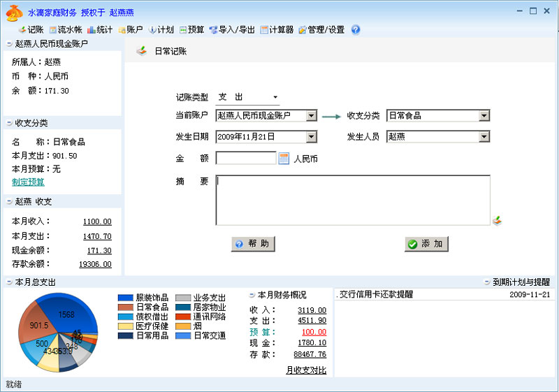Click the 本月收入 value 1100.00
The image size is (559, 392).
coord(97,222)
